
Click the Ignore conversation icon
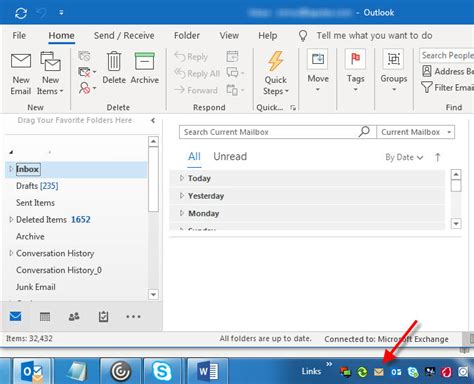pos(84,56)
